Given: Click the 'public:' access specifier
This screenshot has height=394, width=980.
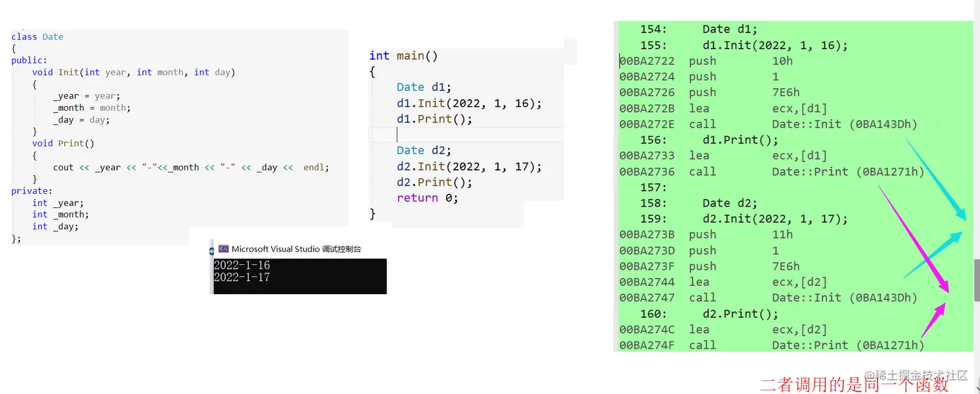Looking at the screenshot, I should pyautogui.click(x=29, y=60).
